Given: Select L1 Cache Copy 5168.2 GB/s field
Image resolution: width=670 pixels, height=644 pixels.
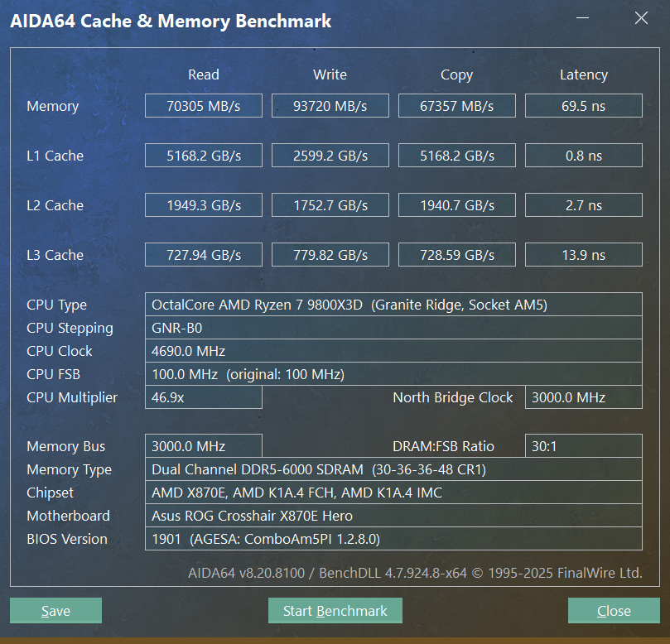Looking at the screenshot, I should 457,155.
